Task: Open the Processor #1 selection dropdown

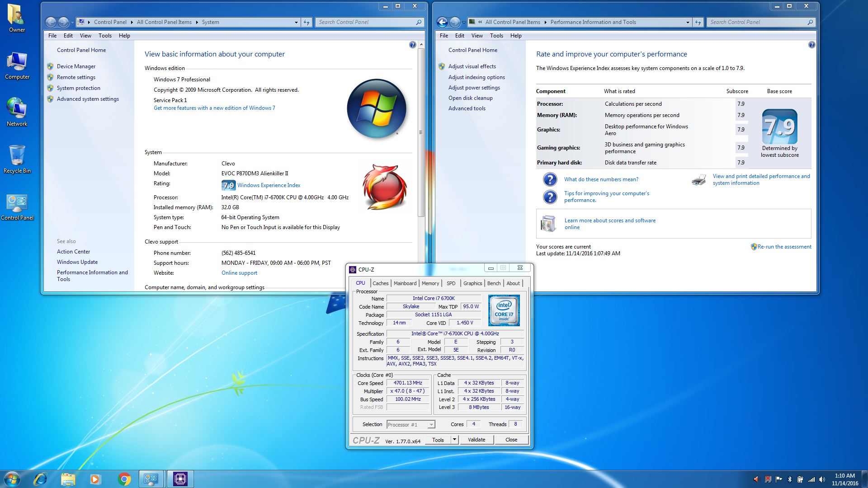Action: 431,425
